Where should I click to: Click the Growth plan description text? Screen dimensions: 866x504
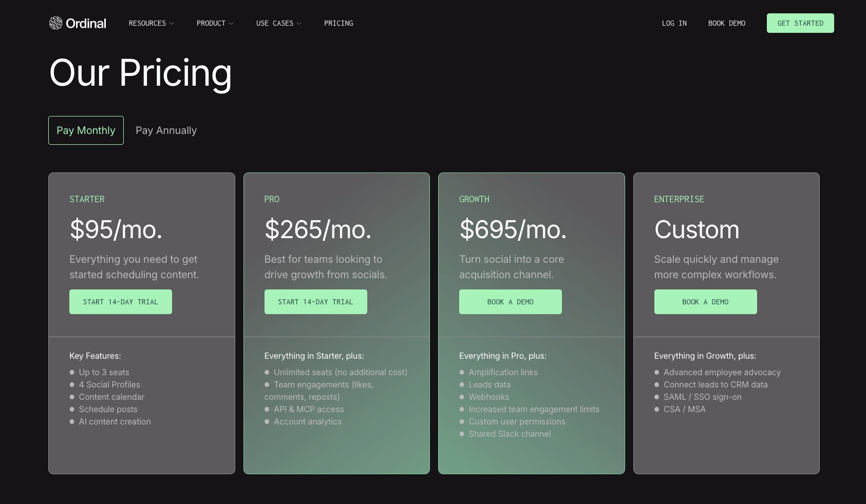coord(511,267)
